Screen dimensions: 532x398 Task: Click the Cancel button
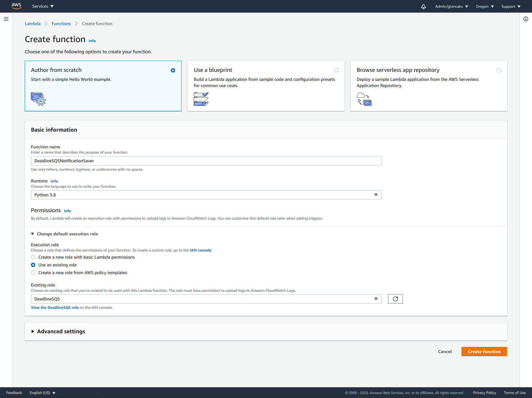coord(445,352)
